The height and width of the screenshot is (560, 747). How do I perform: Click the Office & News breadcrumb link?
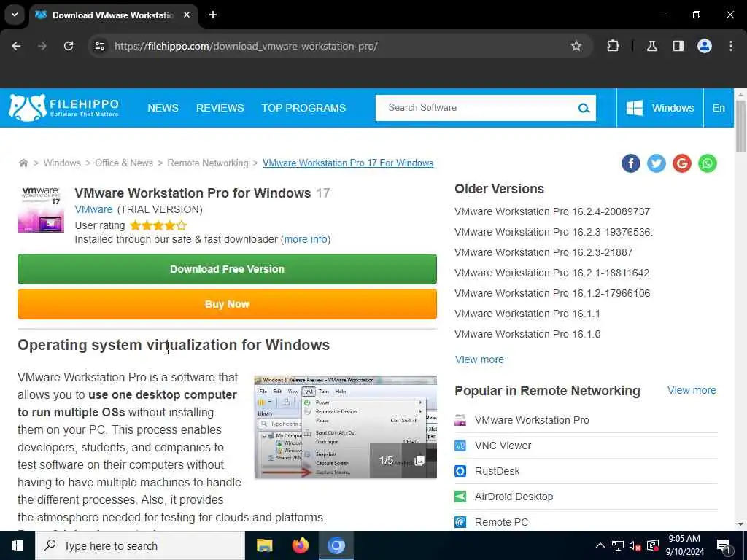pyautogui.click(x=124, y=163)
